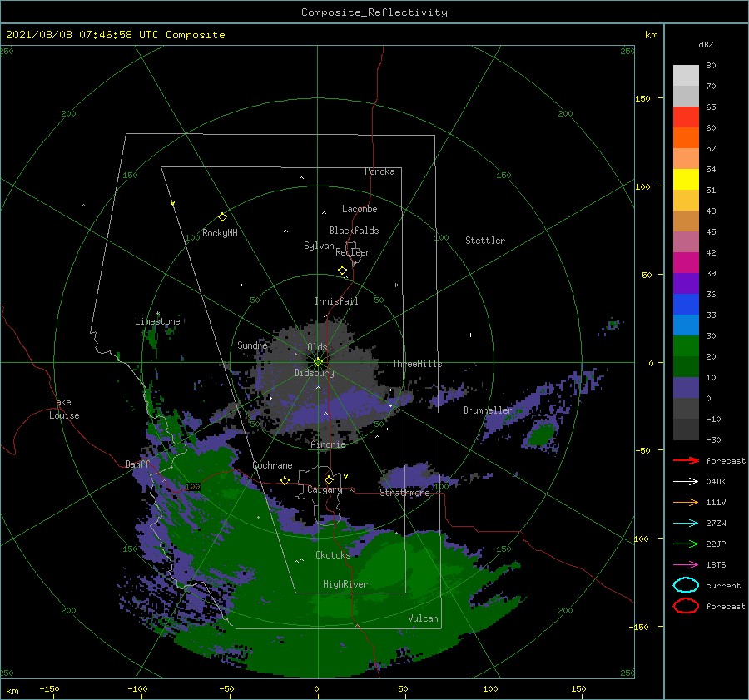Click the HighRiver town label
This screenshot has height=700, width=749.
click(345, 584)
